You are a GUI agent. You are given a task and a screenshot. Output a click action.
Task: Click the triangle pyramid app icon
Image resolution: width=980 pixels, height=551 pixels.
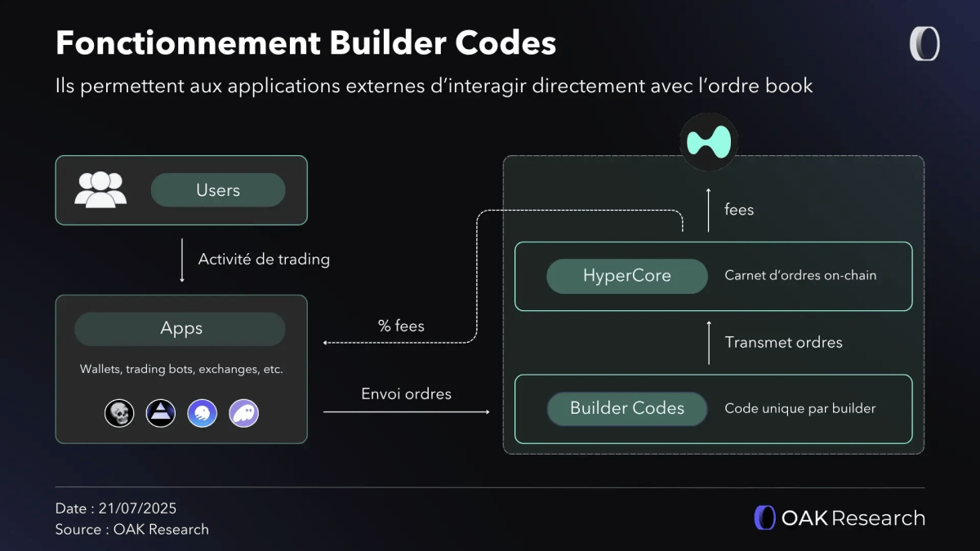pyautogui.click(x=161, y=413)
